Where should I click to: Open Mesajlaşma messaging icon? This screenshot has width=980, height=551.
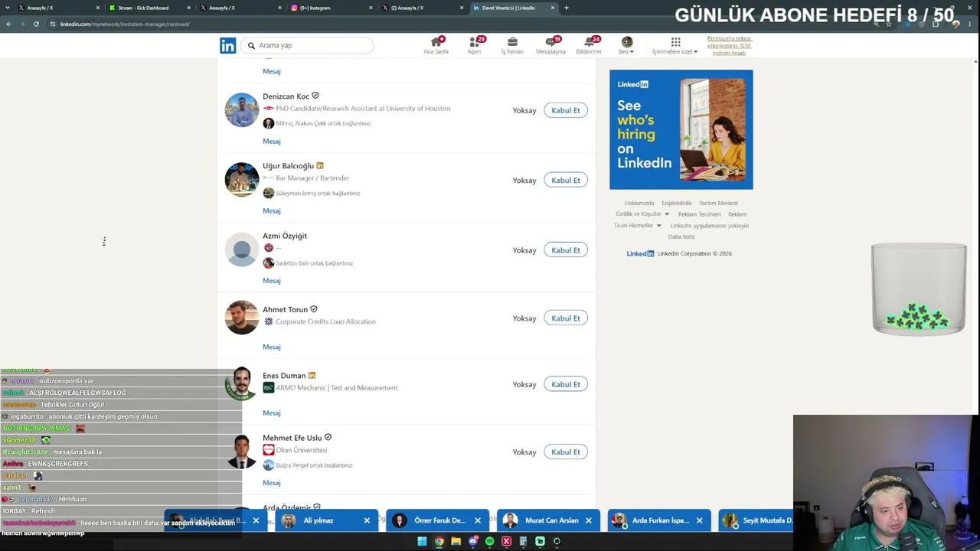pos(550,45)
